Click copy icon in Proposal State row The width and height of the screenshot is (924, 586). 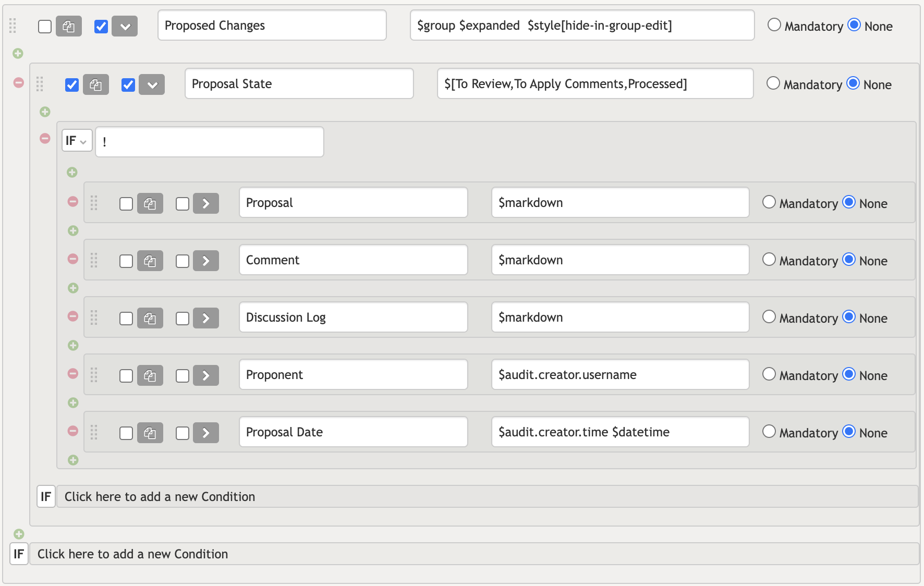96,84
